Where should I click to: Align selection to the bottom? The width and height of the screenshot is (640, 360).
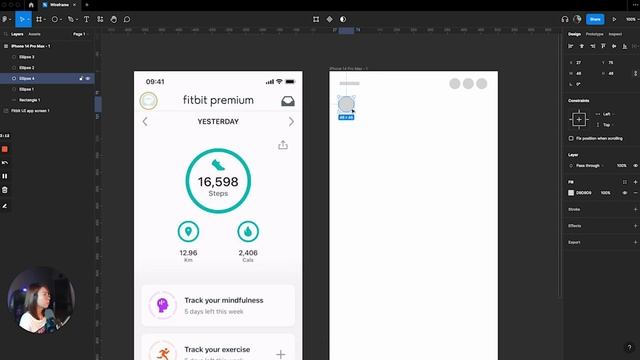pyautogui.click(x=625, y=46)
